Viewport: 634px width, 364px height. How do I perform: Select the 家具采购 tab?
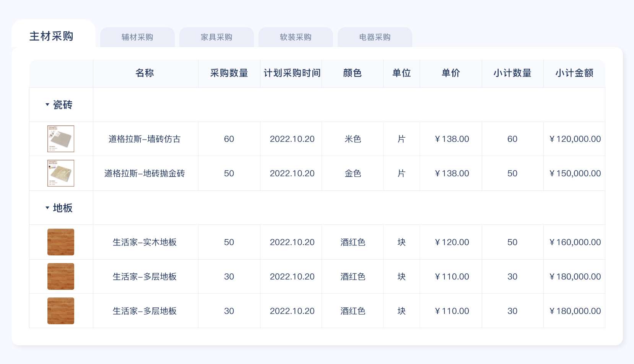(x=216, y=37)
